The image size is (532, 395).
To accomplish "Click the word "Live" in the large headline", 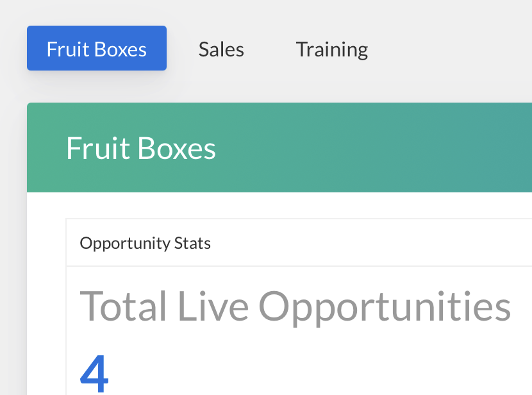I will [x=213, y=307].
